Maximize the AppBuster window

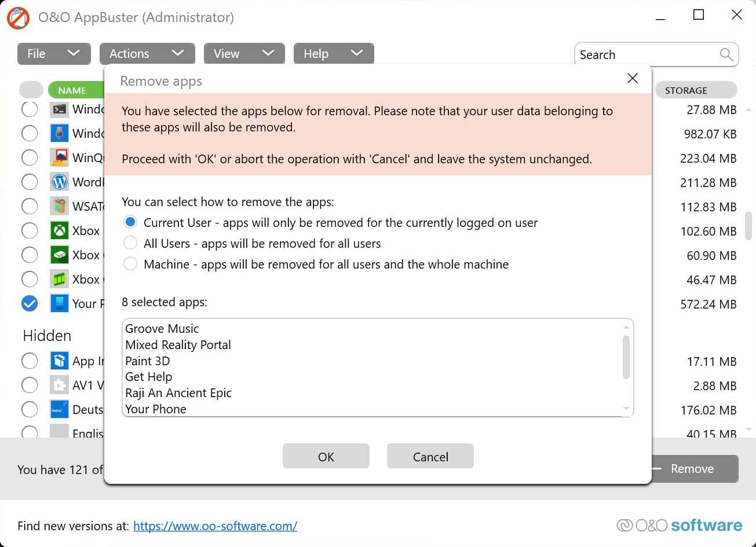coord(699,15)
